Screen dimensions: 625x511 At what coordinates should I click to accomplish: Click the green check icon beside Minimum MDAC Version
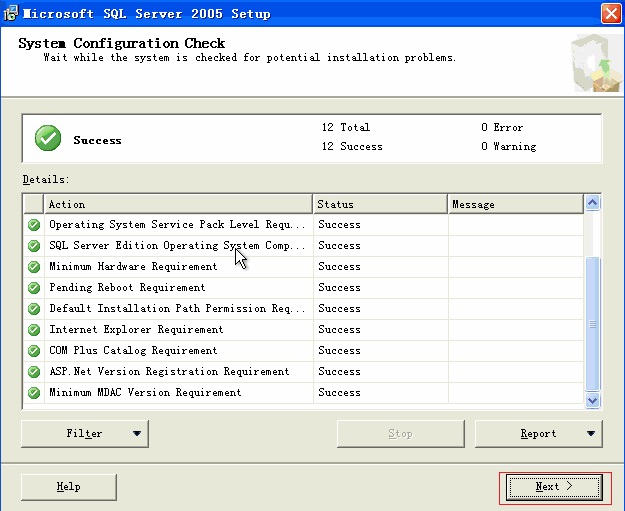pos(34,393)
